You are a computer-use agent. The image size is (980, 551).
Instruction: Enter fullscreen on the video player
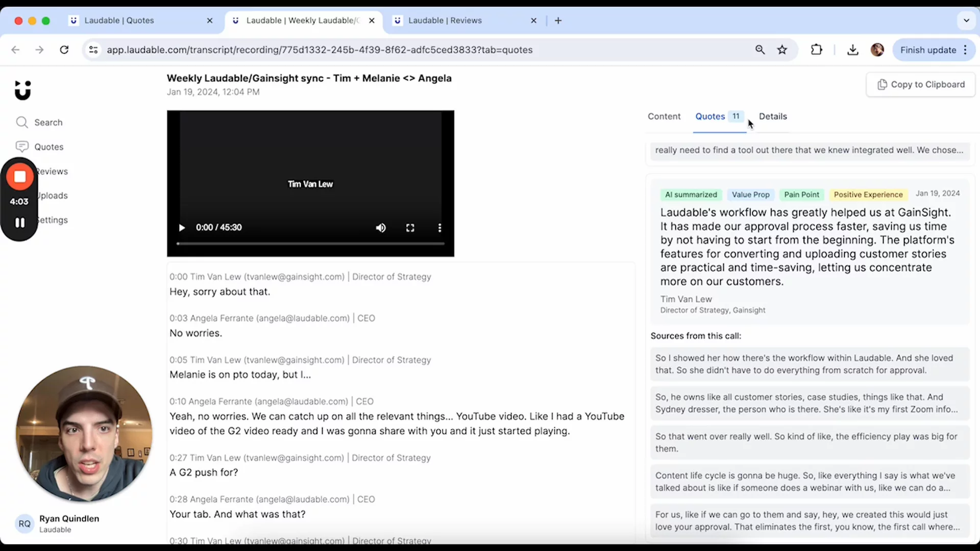click(410, 228)
